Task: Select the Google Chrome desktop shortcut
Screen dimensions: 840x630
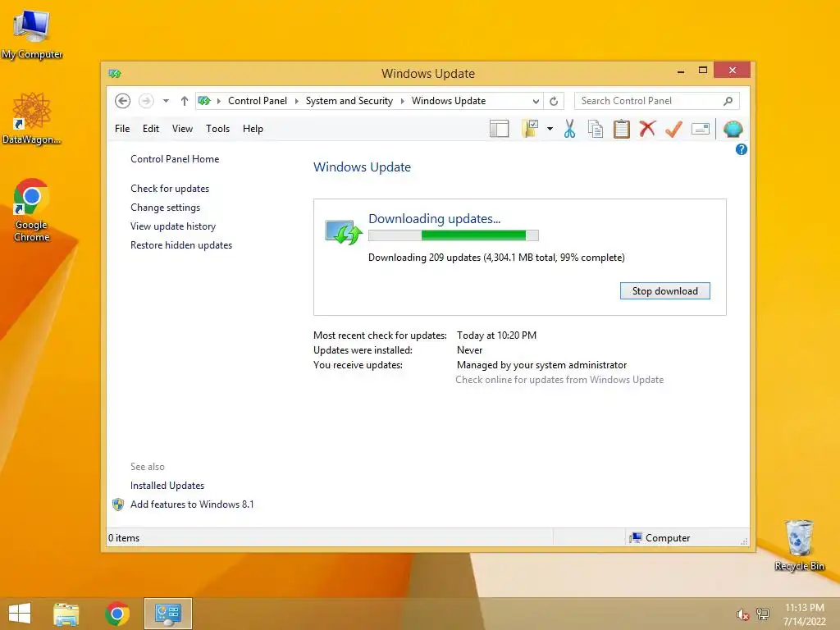Action: pos(32,210)
